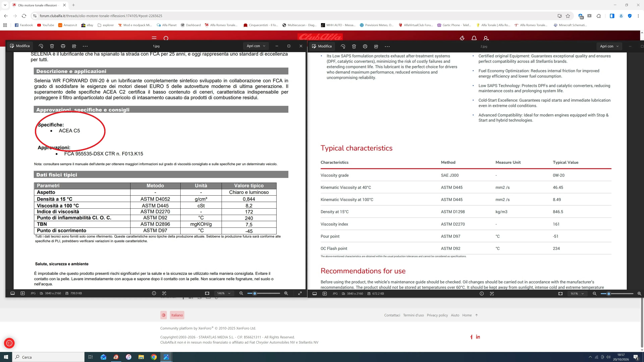Click Modifica button in 2.jpg viewer

[x=322, y=46]
